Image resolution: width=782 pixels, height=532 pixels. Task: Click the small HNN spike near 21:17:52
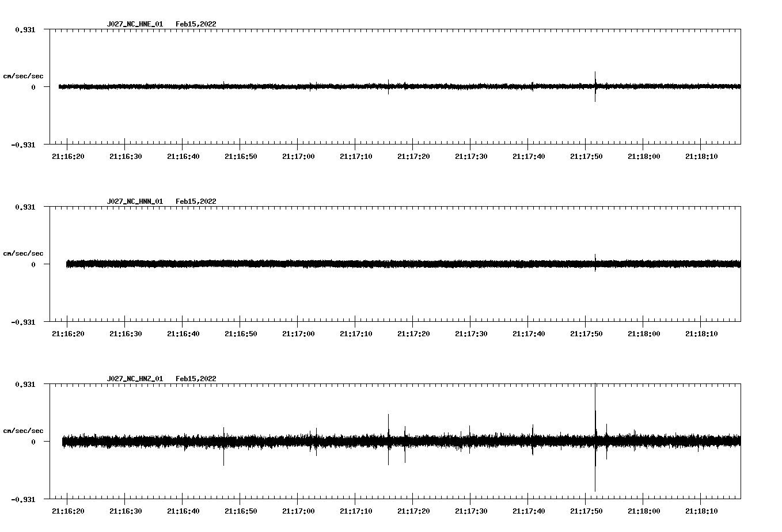coord(595,259)
